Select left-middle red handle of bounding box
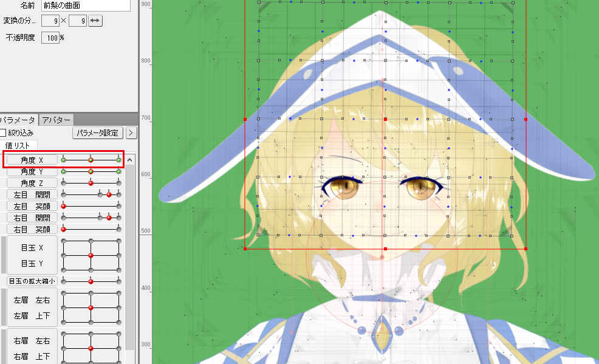The image size is (599, 364). 245,120
